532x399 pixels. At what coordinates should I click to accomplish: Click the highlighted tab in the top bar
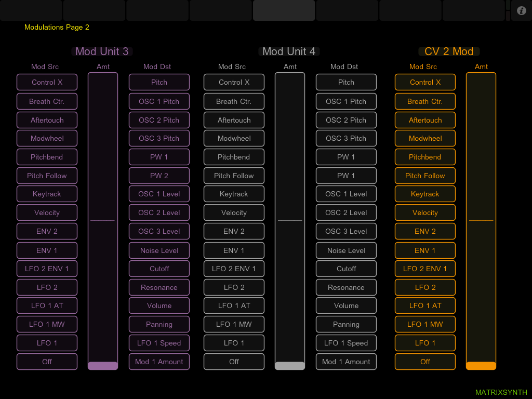(284, 10)
